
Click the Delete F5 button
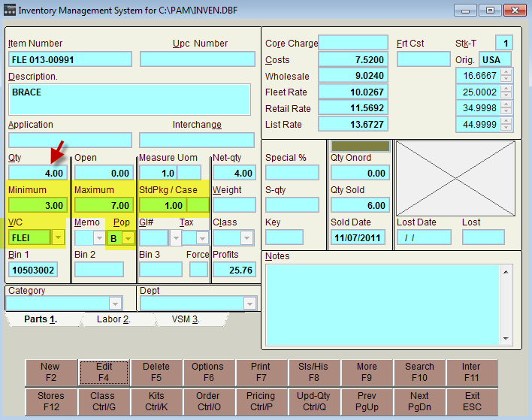click(156, 372)
